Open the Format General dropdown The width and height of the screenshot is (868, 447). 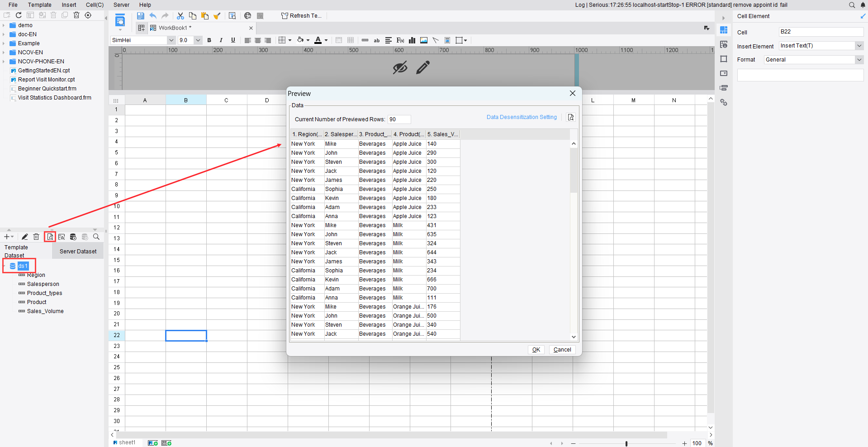[x=859, y=60]
